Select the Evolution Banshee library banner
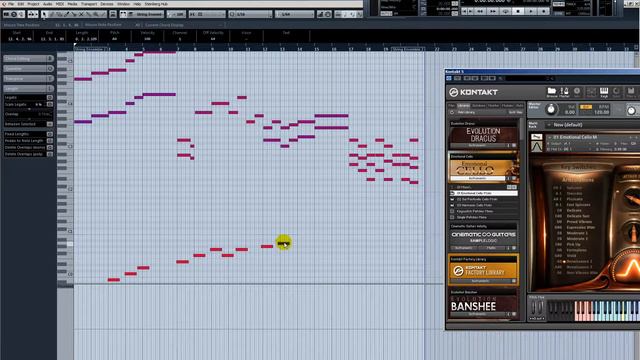The image size is (640, 360). [x=483, y=304]
